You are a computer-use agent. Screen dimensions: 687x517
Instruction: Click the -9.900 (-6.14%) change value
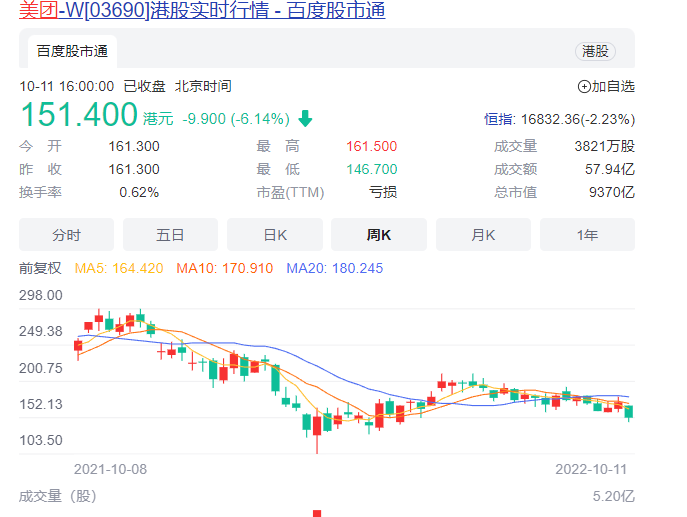point(236,119)
